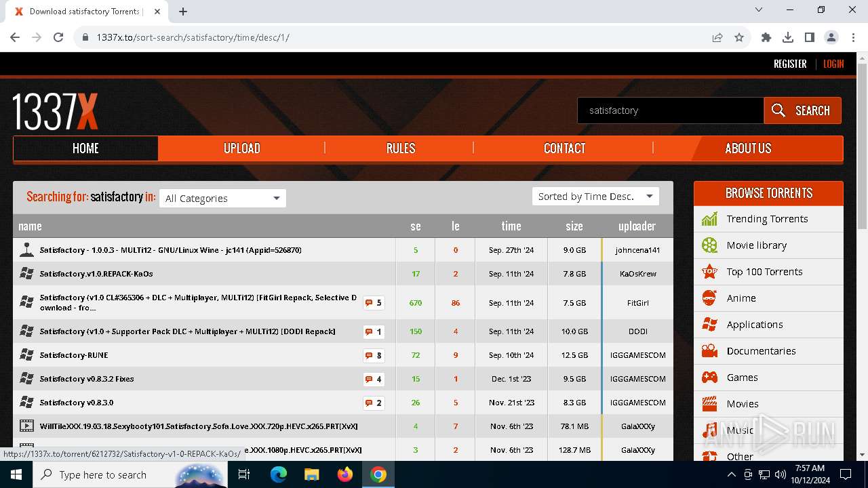Click the uploader column header
This screenshot has height=488, width=868.
(637, 226)
